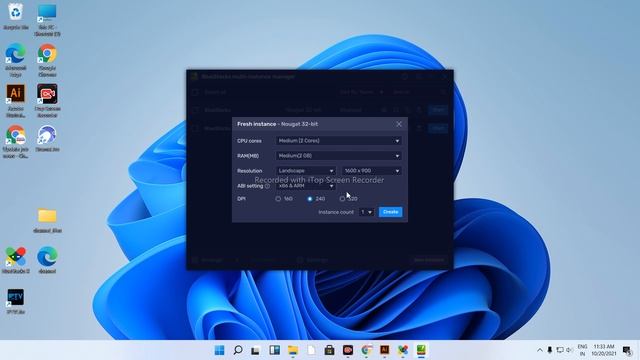Screen dimensions: 640x360
Task: Open Microsoft Edge shortcut near desktop top
Action: tap(16, 59)
